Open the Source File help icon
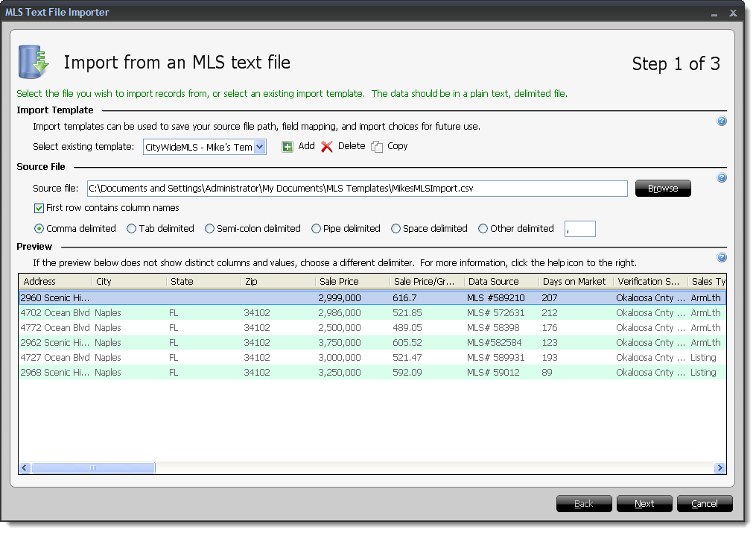Viewport: 756px width, 533px height. tap(721, 177)
